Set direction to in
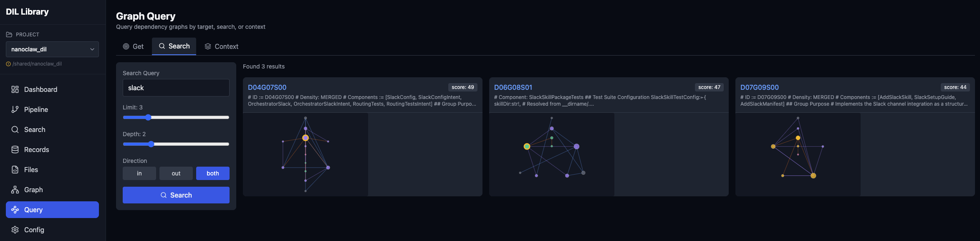Image resolution: width=980 pixels, height=241 pixels. tap(139, 173)
